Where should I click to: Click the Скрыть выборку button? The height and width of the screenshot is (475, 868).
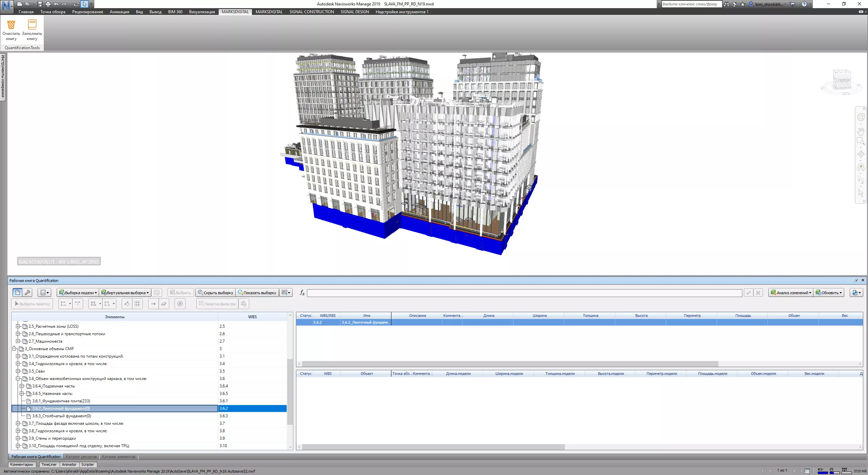[x=216, y=293]
